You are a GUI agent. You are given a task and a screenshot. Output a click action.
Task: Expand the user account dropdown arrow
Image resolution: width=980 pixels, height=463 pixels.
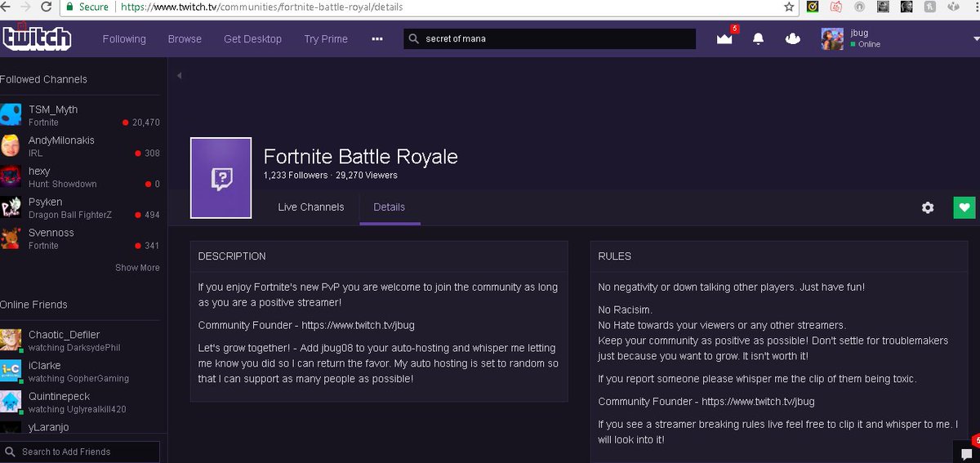pos(974,38)
